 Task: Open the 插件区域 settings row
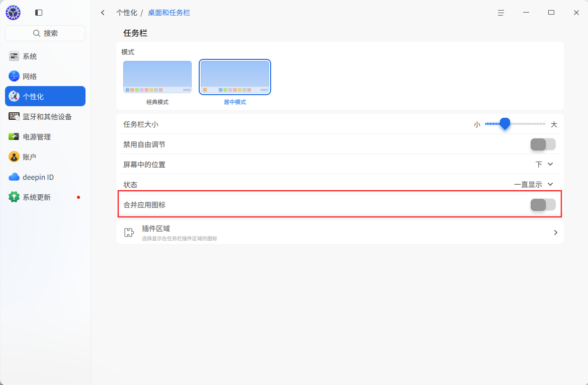click(x=340, y=233)
